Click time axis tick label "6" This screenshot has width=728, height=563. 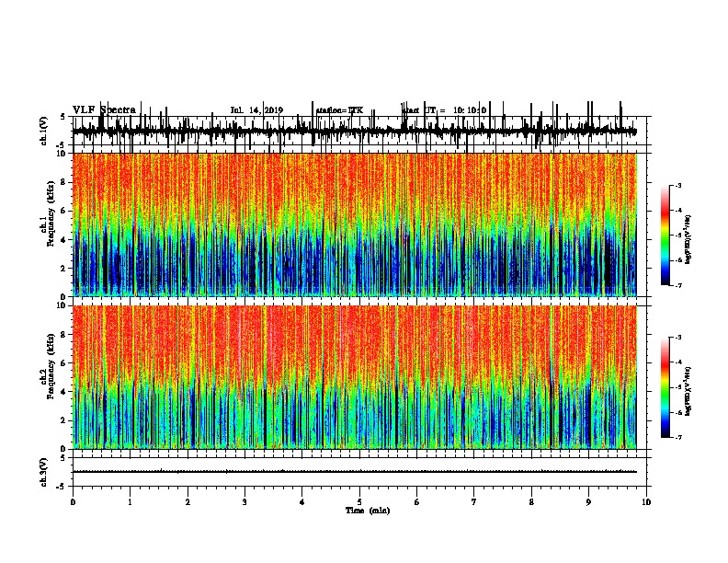tap(417, 502)
